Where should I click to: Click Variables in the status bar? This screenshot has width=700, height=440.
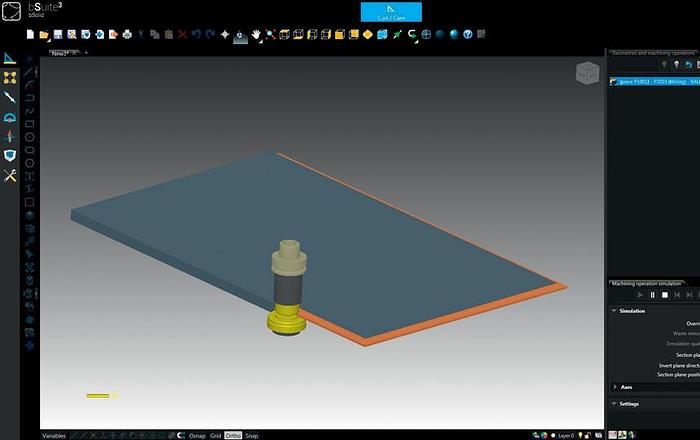[54, 435]
